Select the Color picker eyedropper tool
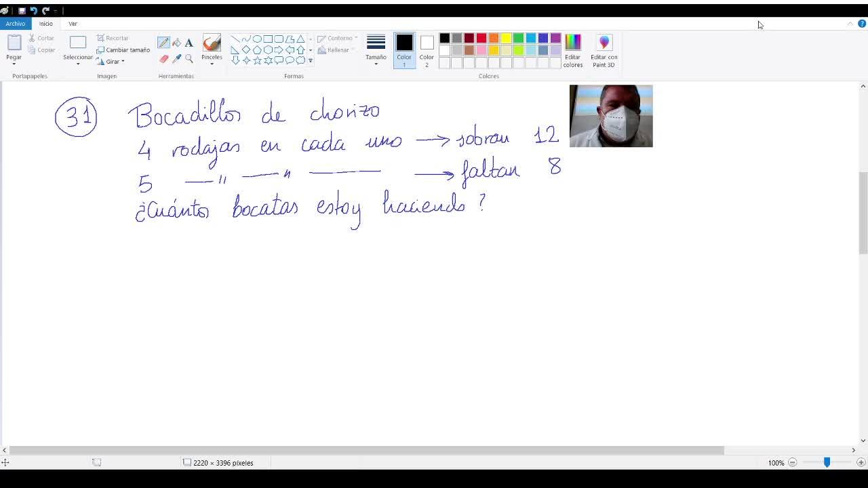Viewport: 868px width, 488px height. pyautogui.click(x=176, y=59)
